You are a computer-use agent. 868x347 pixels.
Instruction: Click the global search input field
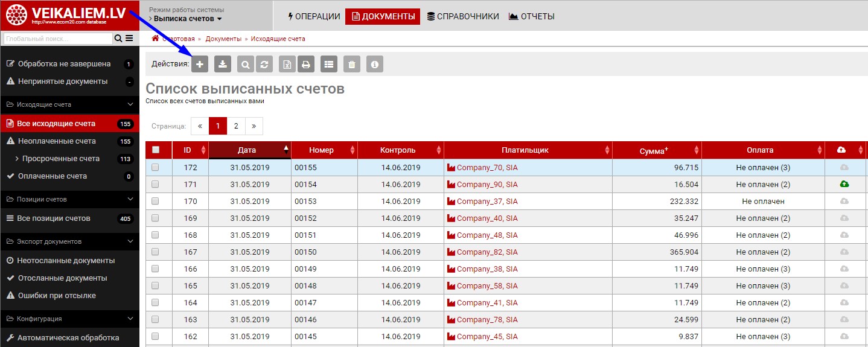(x=58, y=39)
